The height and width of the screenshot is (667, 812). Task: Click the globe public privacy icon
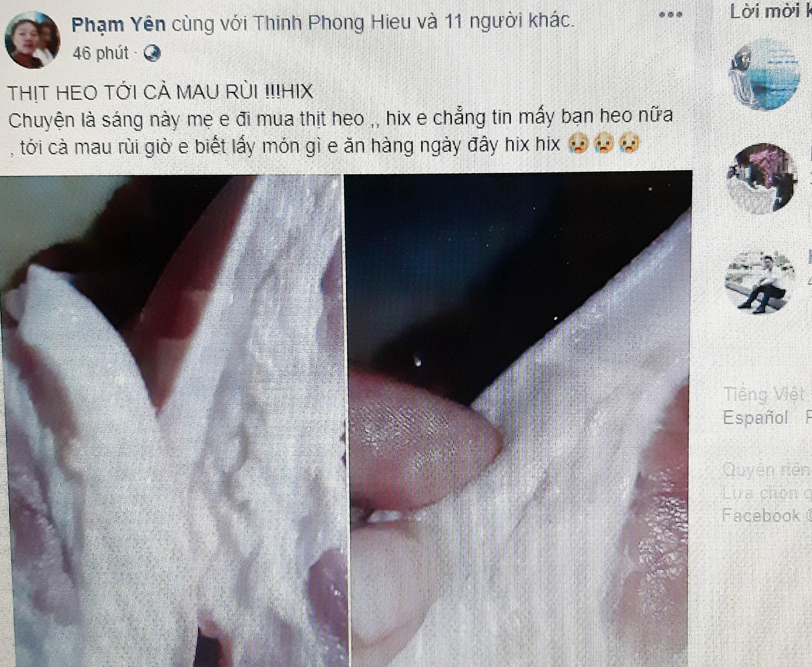click(x=152, y=54)
